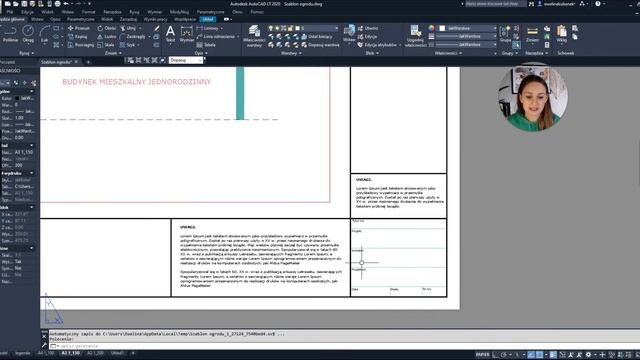Switch to the Wstaw ribbon tab
The height and width of the screenshot is (360, 640).
[x=37, y=19]
